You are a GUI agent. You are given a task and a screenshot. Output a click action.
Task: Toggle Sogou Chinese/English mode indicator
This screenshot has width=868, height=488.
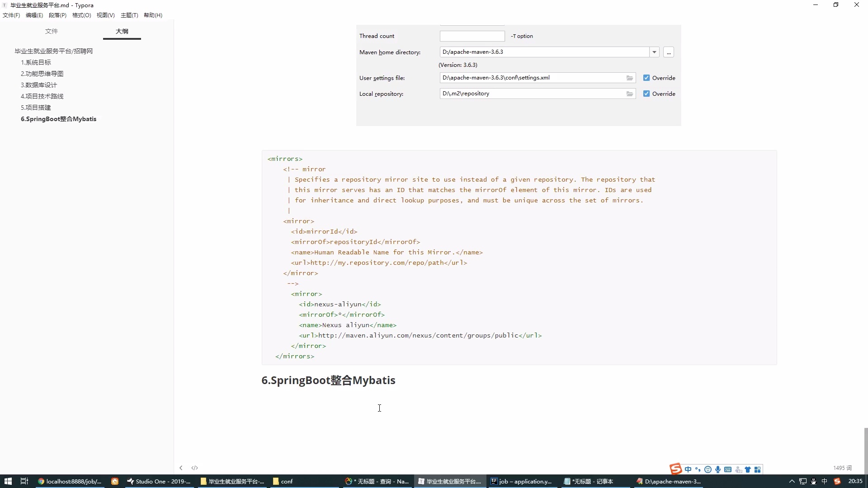click(688, 469)
